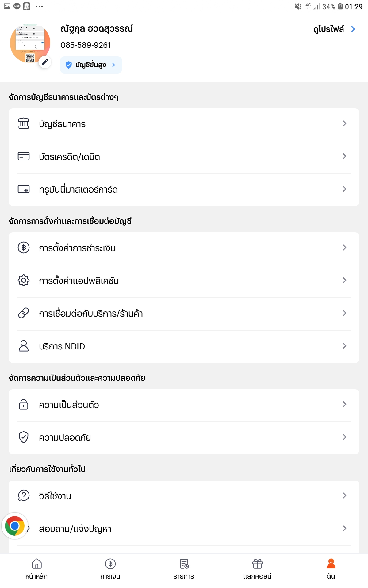Switch to the การเงิน finance tab
This screenshot has height=588, width=368.
[x=110, y=568]
